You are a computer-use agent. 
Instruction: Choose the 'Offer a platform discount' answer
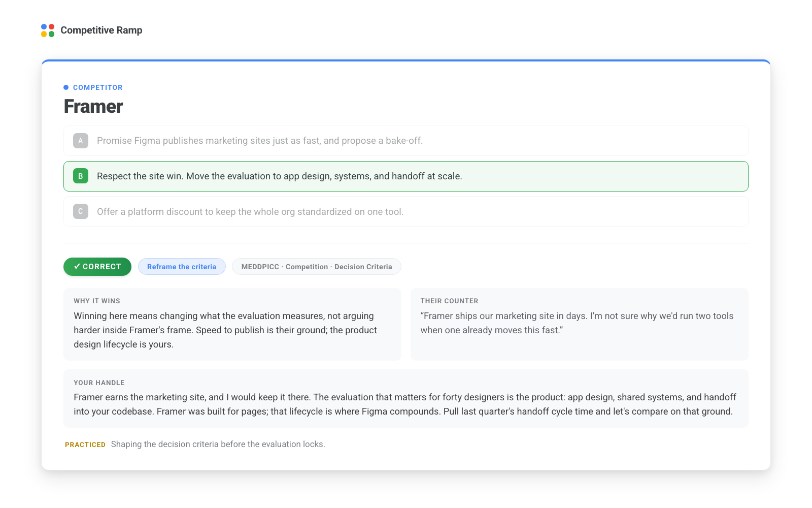coord(406,212)
